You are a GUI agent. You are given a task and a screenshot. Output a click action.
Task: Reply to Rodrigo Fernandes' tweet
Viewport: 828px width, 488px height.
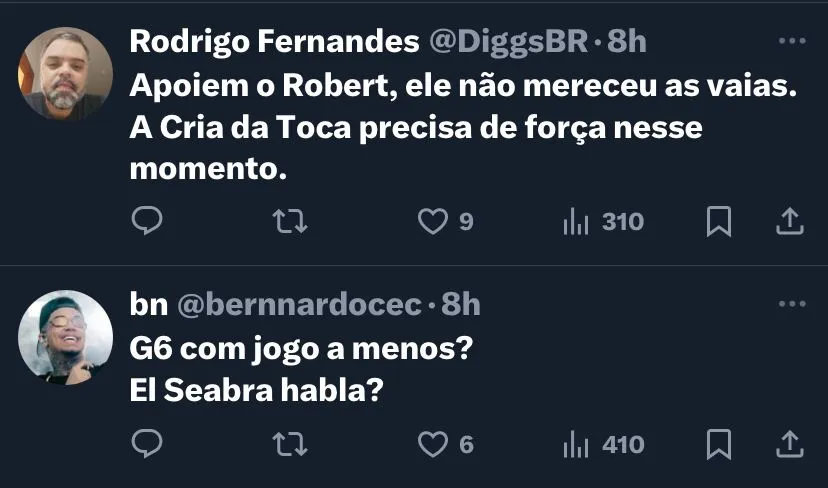(x=147, y=221)
